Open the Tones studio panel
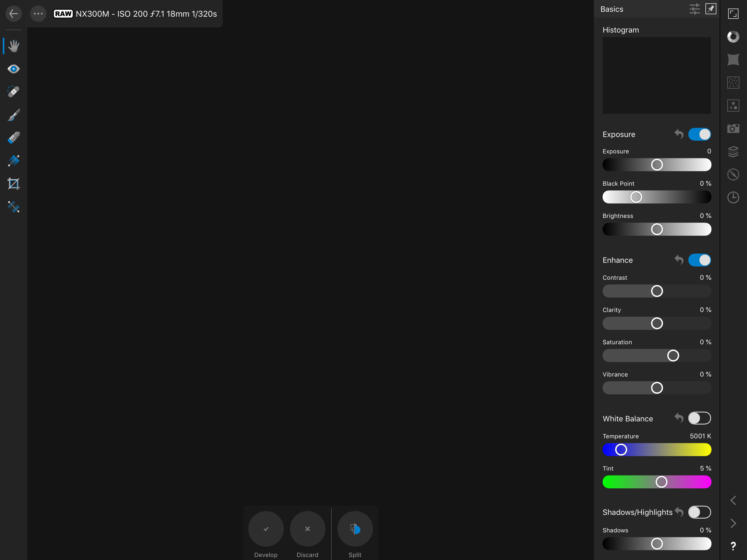 (x=733, y=105)
